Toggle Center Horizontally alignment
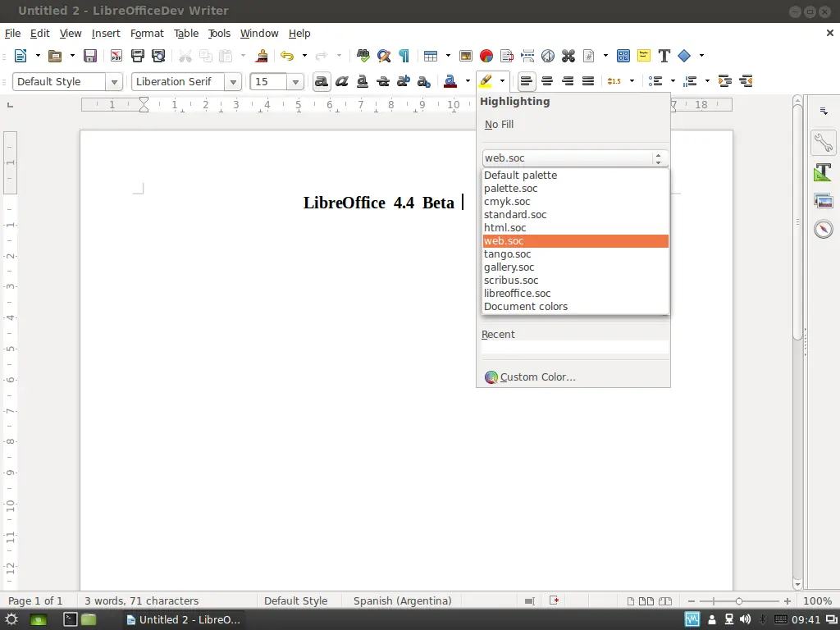The image size is (840, 630). (547, 81)
